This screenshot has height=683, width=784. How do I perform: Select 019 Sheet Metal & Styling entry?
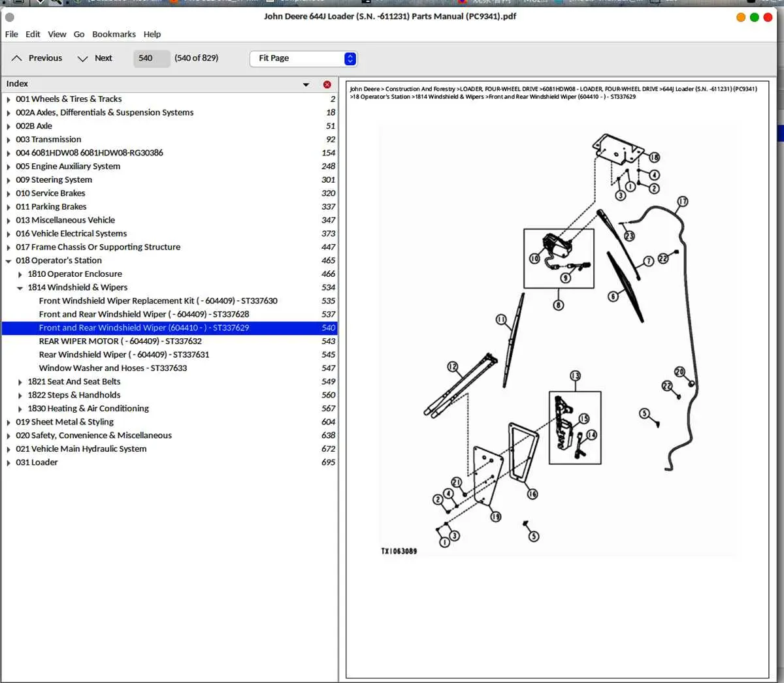(x=65, y=422)
